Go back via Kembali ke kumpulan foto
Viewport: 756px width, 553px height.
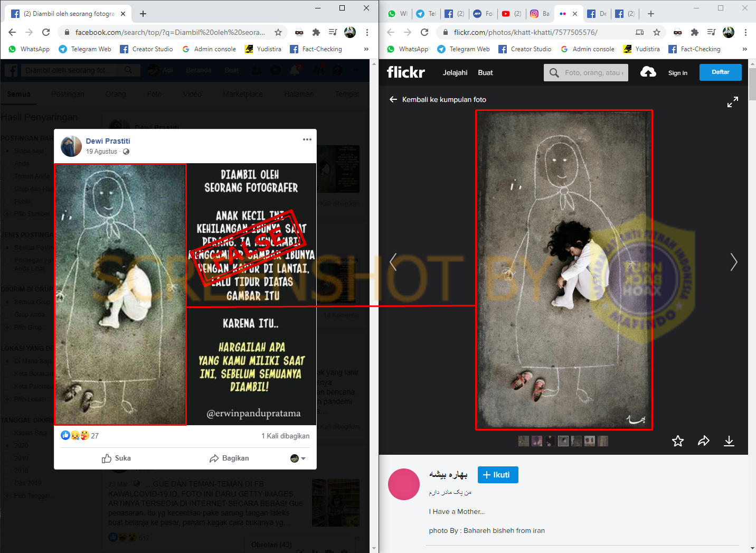click(438, 99)
